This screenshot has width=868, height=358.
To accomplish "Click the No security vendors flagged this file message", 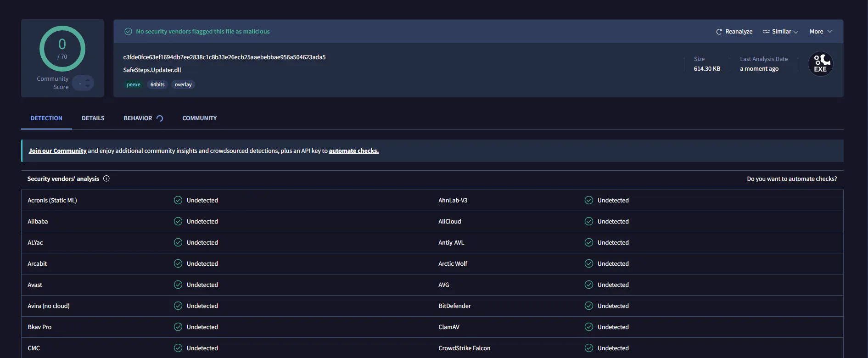I will tap(203, 32).
